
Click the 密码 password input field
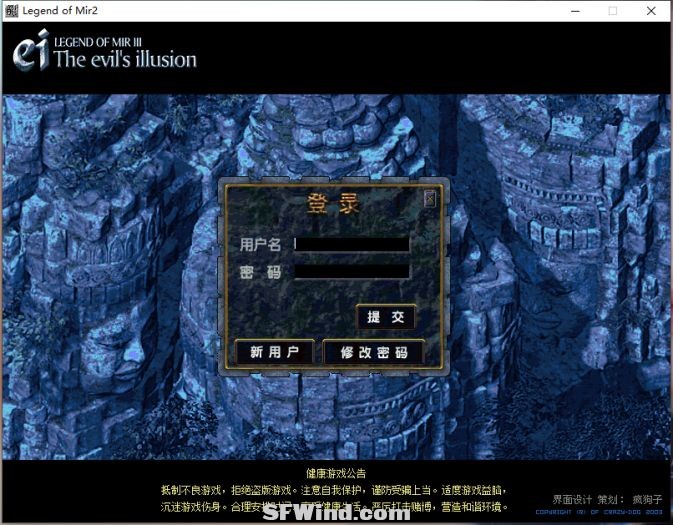coord(352,271)
